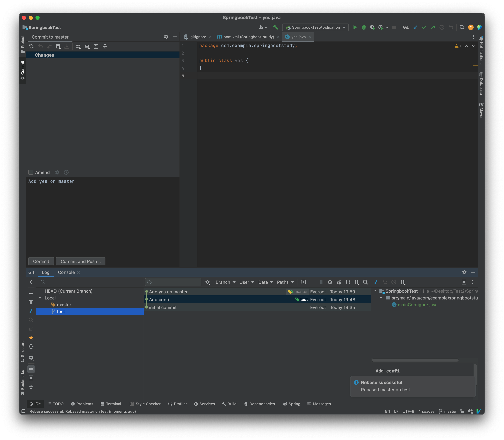Open the Date filter dropdown

coord(265,282)
